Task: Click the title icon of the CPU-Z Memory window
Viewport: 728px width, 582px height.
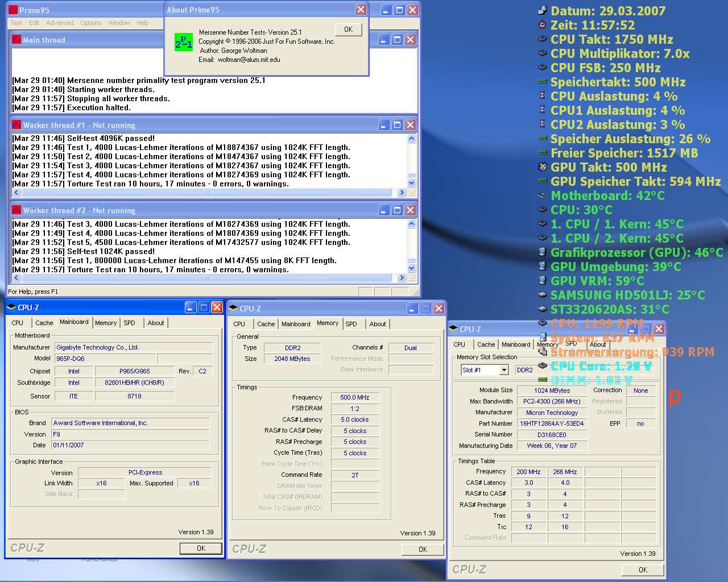Action: [x=233, y=309]
